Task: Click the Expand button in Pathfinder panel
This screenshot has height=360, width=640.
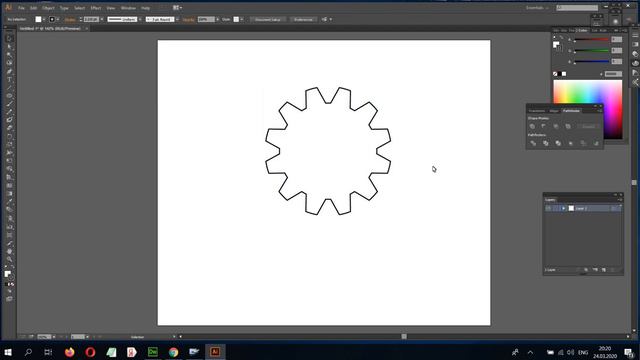Action: [x=588, y=127]
